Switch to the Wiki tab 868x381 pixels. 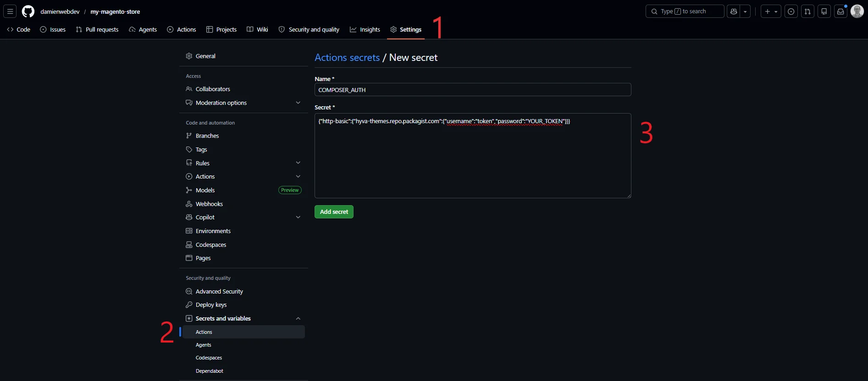257,29
